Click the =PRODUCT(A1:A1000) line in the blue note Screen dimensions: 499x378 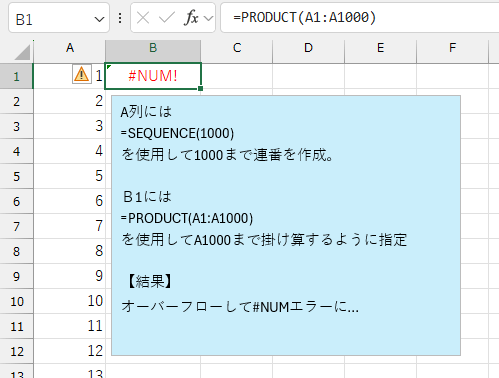[187, 218]
